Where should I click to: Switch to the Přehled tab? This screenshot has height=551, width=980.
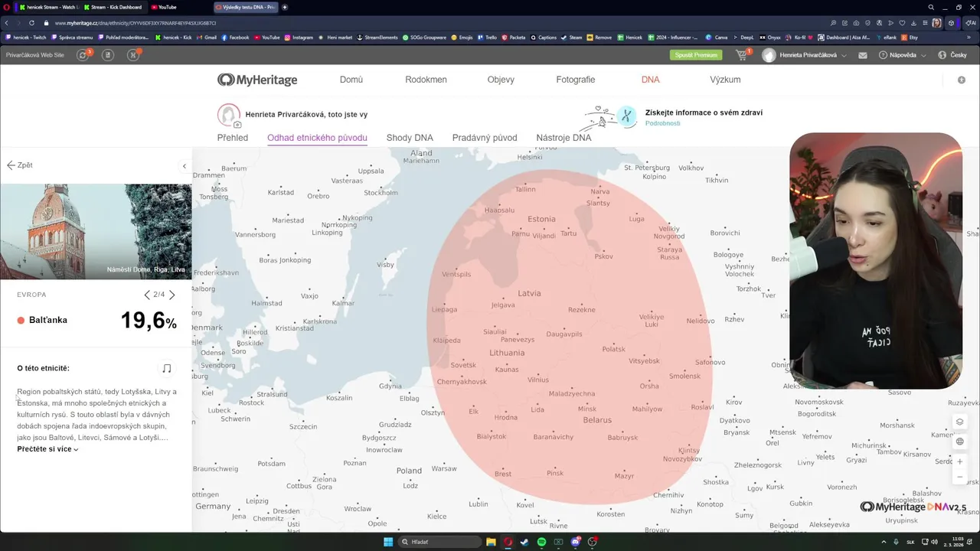point(233,138)
